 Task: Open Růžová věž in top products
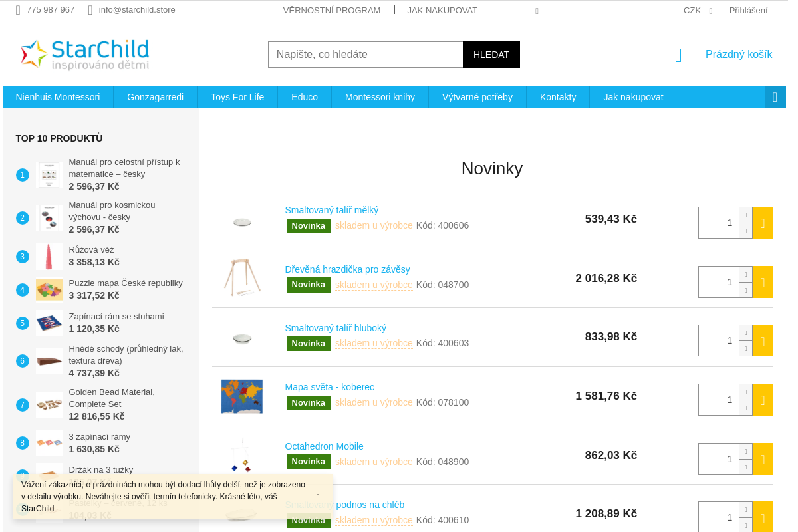pyautogui.click(x=91, y=249)
